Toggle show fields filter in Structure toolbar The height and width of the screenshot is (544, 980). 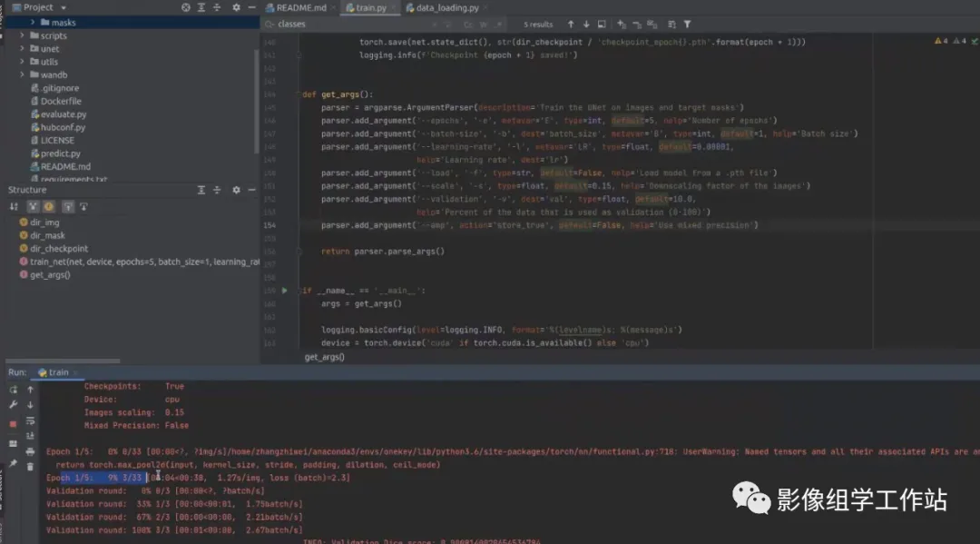[49, 206]
